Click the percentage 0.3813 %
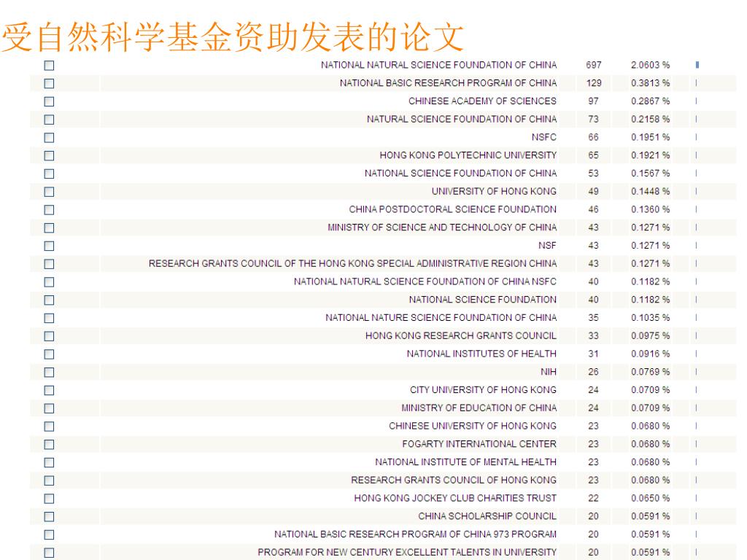Screen dimensions: 747x560 pos(650,83)
